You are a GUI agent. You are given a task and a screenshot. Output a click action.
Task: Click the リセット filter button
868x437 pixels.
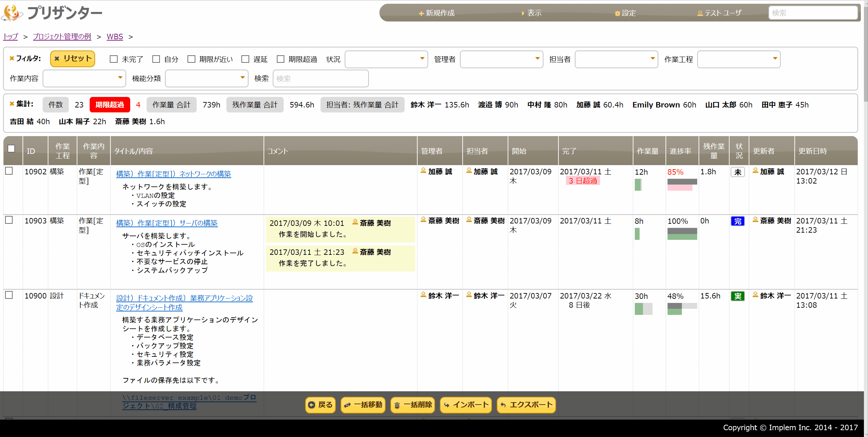[x=73, y=59]
